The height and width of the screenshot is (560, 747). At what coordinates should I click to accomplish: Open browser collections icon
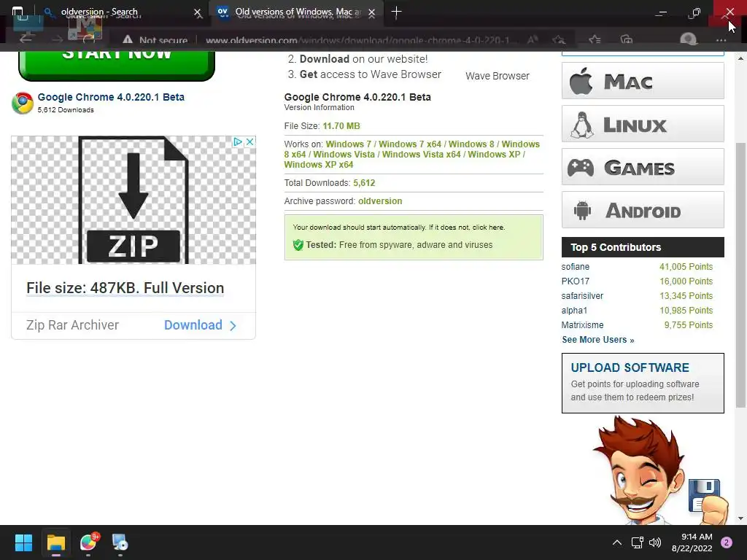coord(627,40)
